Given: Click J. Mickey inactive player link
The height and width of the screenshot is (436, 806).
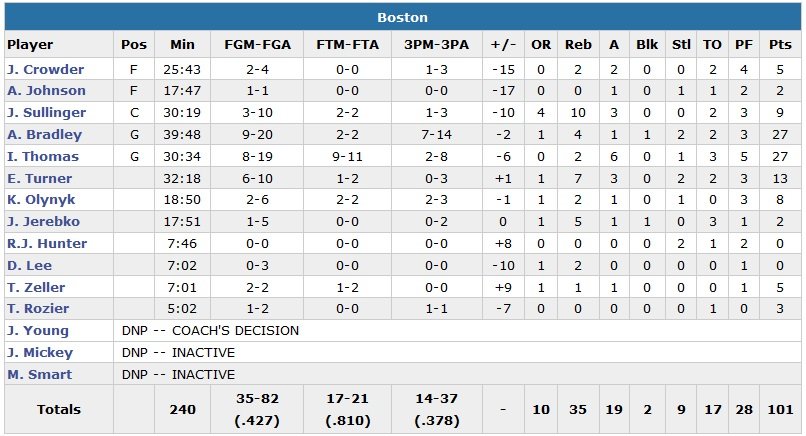Looking at the screenshot, I should click(40, 353).
